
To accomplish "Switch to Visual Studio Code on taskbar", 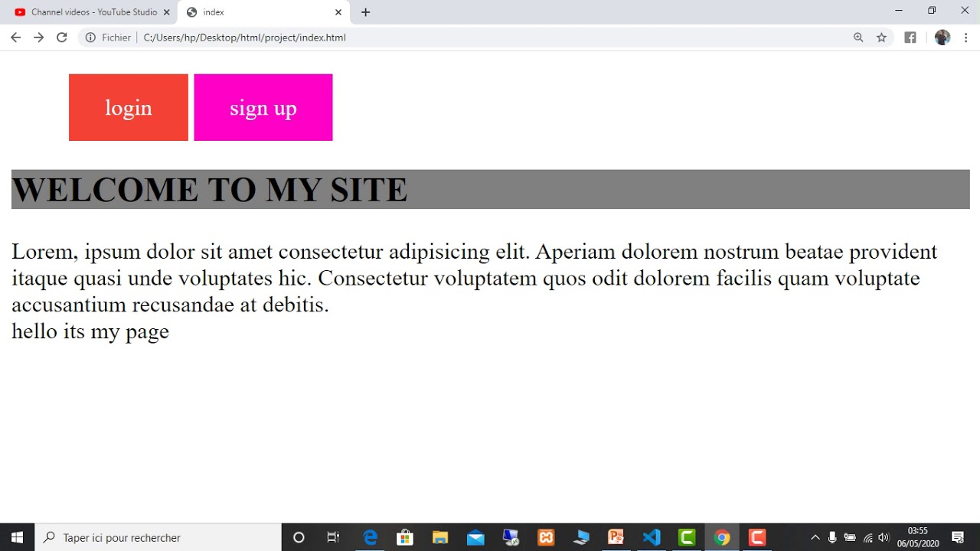I will (652, 537).
